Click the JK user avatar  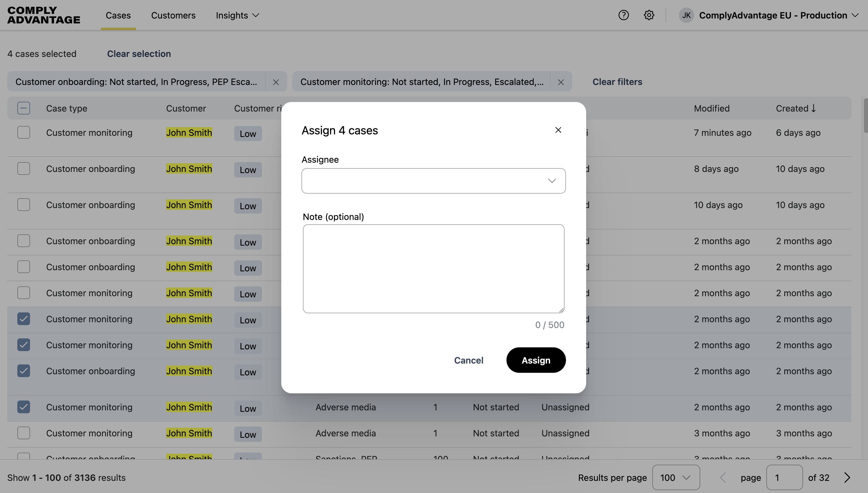pyautogui.click(x=686, y=15)
